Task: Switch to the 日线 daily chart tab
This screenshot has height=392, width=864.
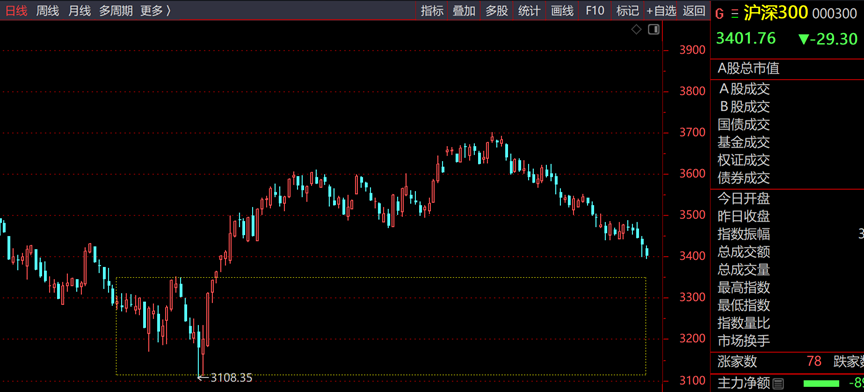Action: point(16,10)
